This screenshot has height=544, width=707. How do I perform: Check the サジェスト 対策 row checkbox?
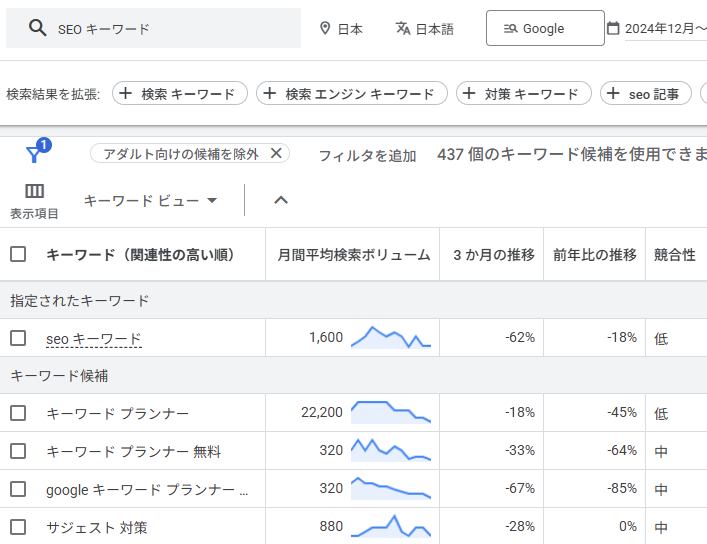[x=18, y=526]
